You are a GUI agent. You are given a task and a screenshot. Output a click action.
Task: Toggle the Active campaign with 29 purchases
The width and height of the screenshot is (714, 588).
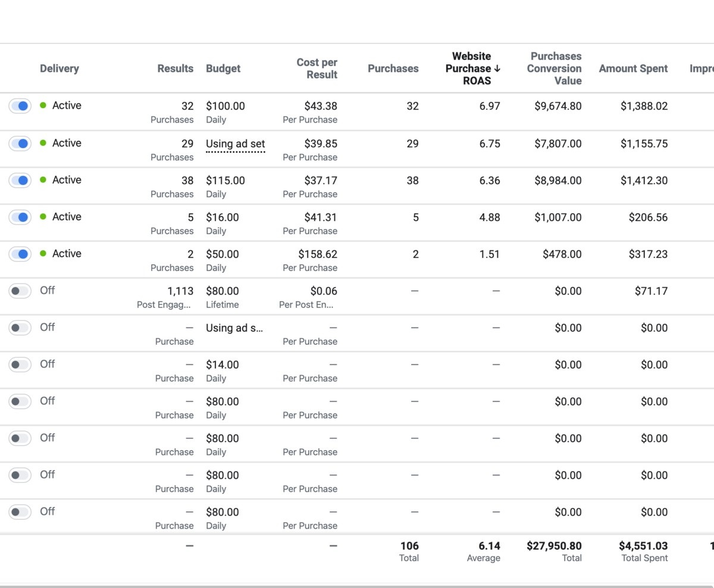(x=20, y=144)
